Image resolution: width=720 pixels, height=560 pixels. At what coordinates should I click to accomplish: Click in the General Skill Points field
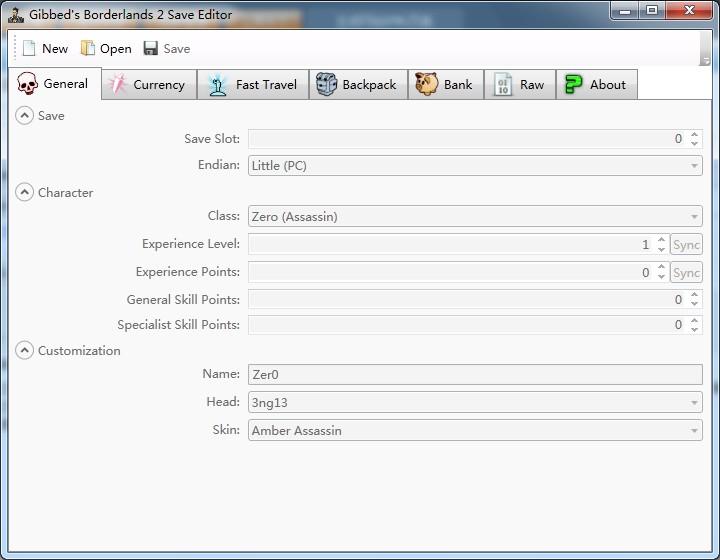[468, 300]
